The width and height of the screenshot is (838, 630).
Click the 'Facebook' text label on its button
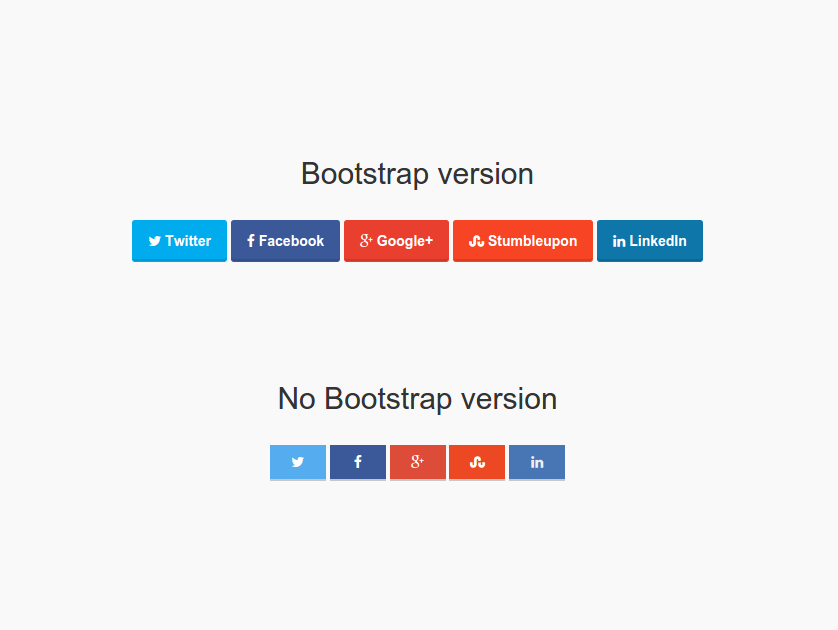291,241
